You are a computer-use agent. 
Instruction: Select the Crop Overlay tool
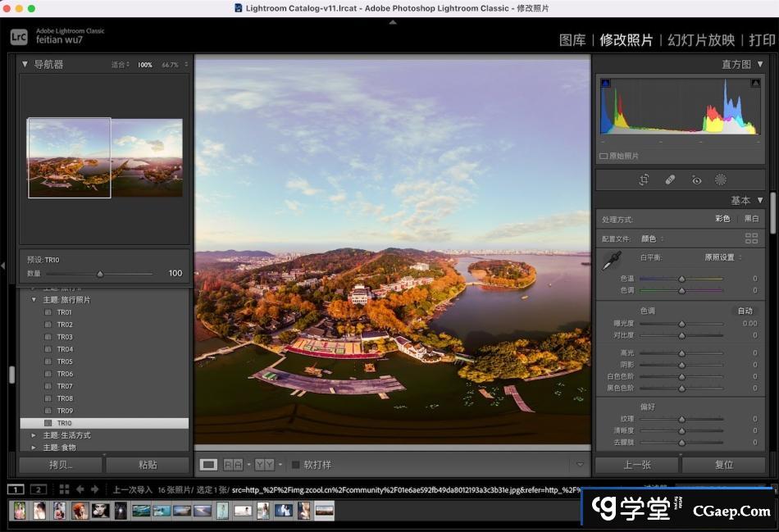point(645,180)
